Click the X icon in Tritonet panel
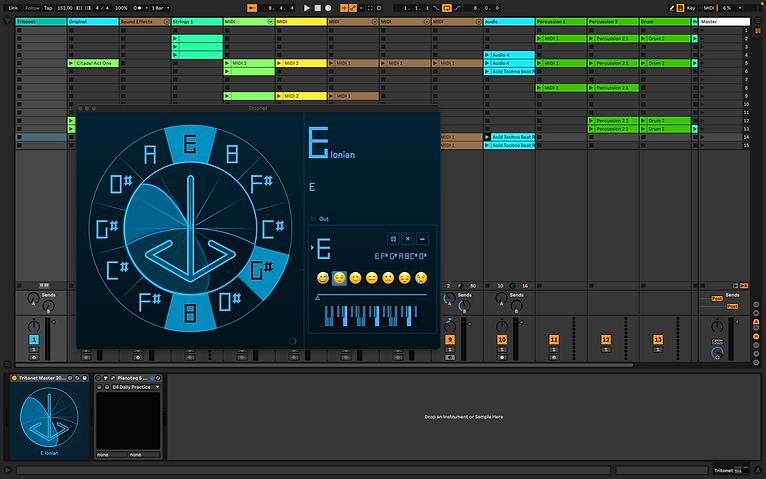 (x=407, y=239)
